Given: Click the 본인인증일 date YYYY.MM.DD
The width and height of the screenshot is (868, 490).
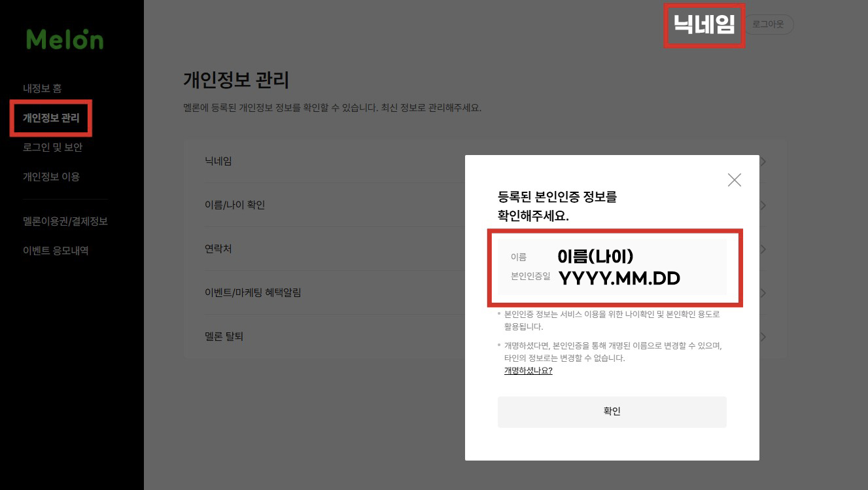Looking at the screenshot, I should coord(619,278).
